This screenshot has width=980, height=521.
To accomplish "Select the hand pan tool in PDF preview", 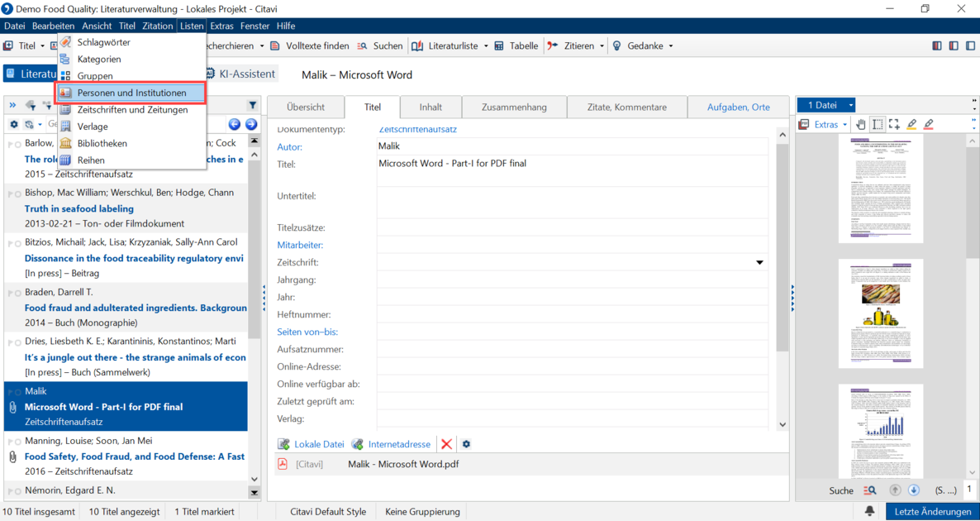I will [861, 125].
